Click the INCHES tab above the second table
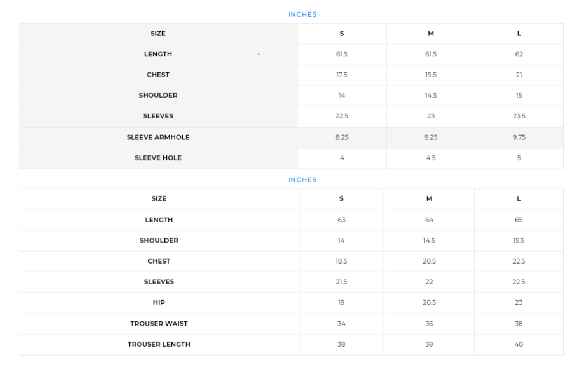This screenshot has height=392, width=586. pos(302,180)
